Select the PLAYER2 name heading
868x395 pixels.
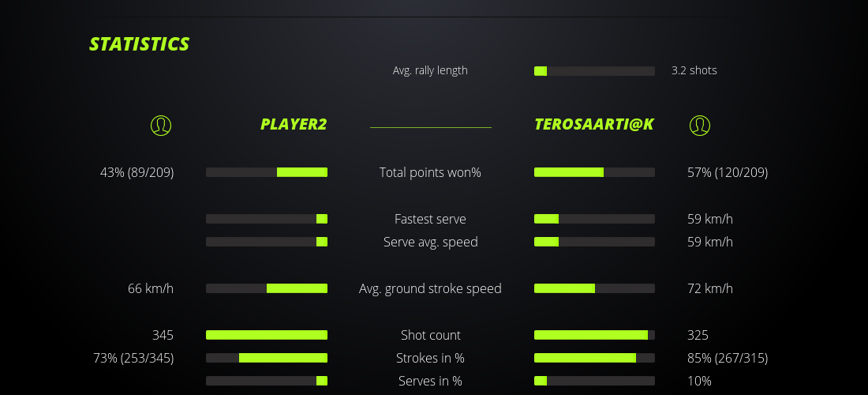click(294, 125)
